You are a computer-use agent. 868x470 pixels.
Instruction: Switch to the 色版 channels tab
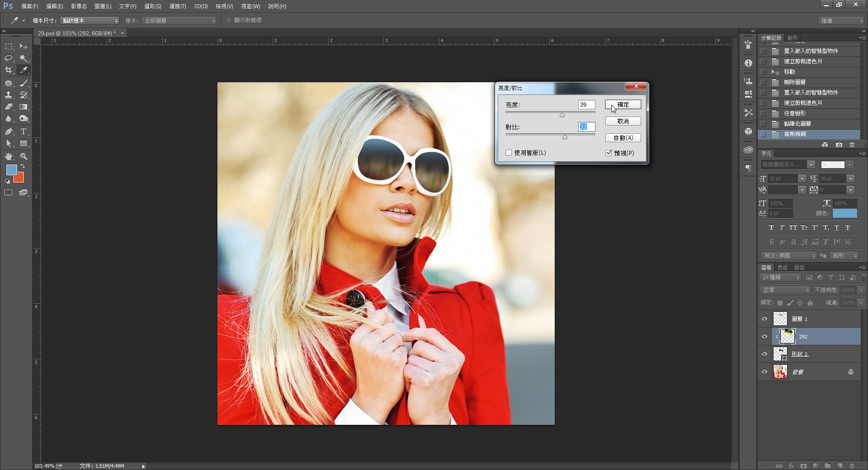[783, 268]
